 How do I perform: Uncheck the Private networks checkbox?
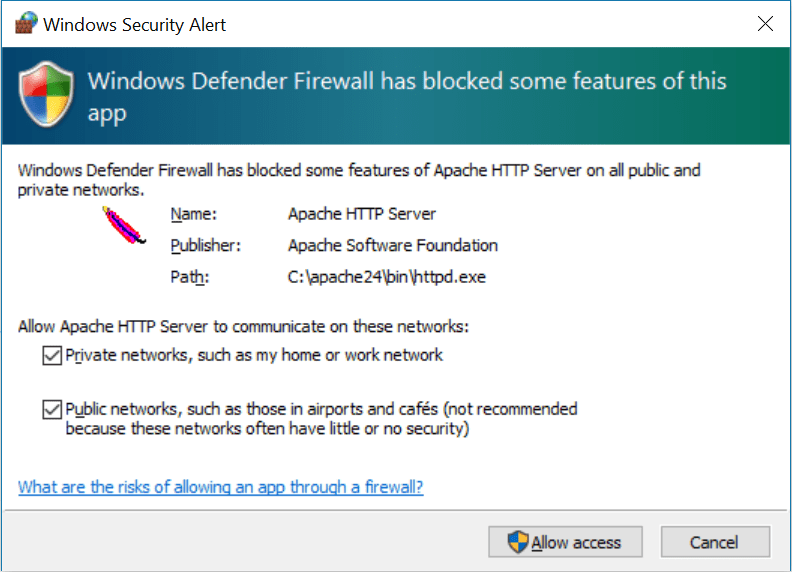click(x=51, y=355)
